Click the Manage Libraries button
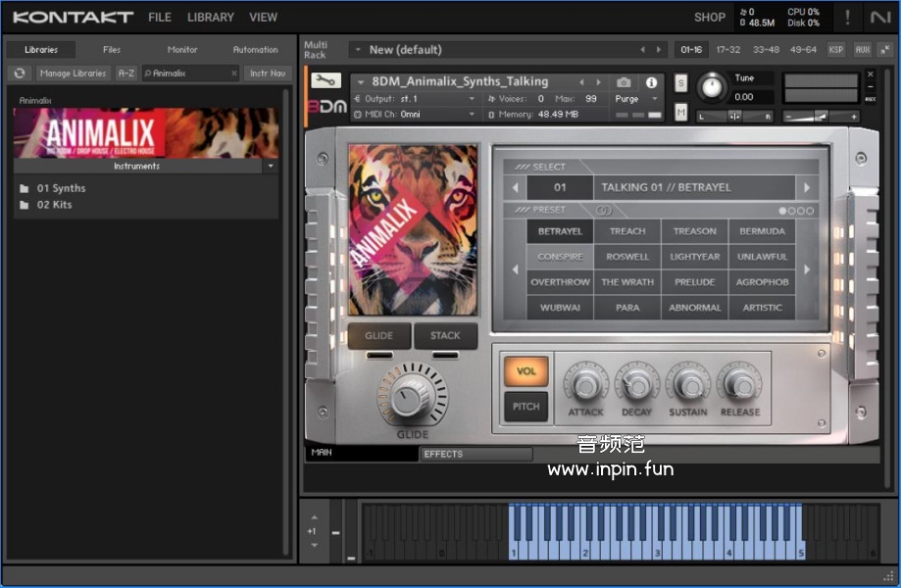The image size is (901, 588). (74, 73)
